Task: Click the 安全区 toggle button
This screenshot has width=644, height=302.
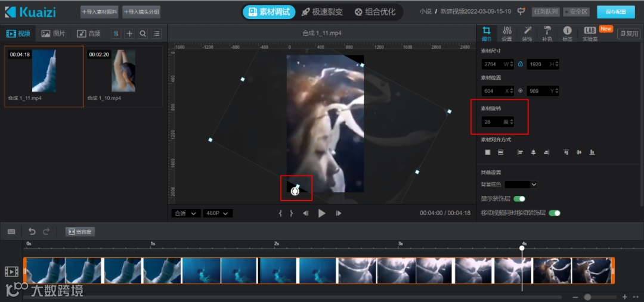Action: pyautogui.click(x=575, y=12)
